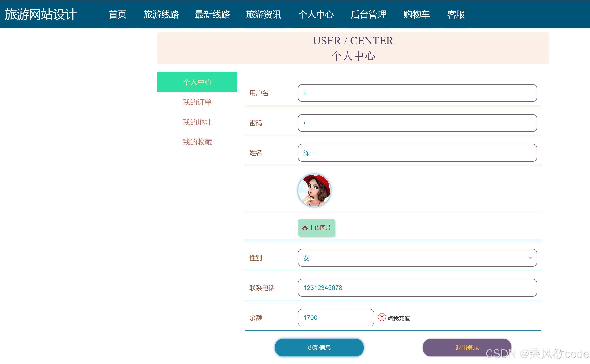Screen dimensions: 590x364
Task: Click the user avatar picture
Action: (x=314, y=190)
